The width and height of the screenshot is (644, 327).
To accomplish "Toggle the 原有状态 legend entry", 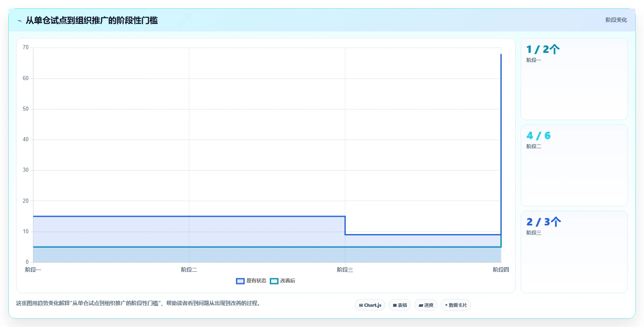I will click(x=251, y=281).
